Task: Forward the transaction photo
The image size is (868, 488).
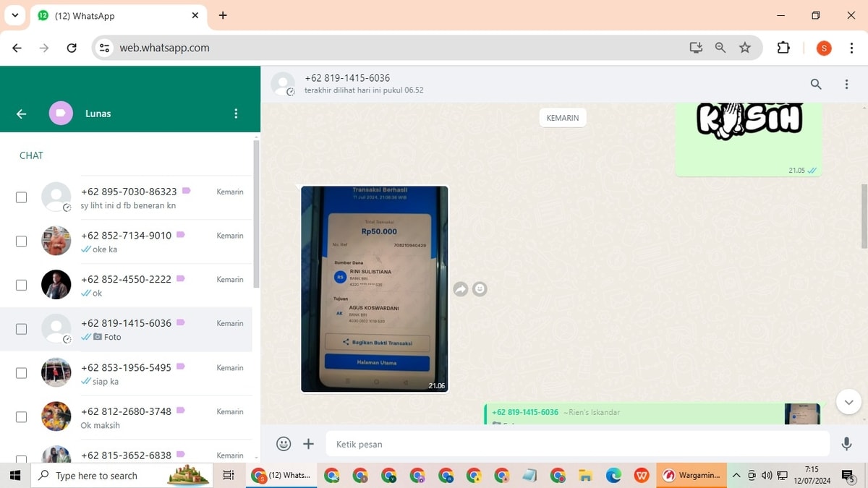Action: [461, 289]
